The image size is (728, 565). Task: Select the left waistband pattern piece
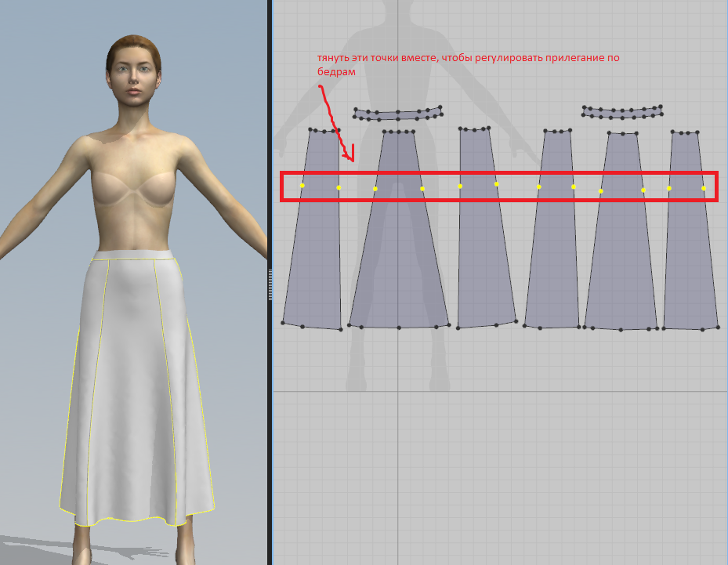pos(398,114)
